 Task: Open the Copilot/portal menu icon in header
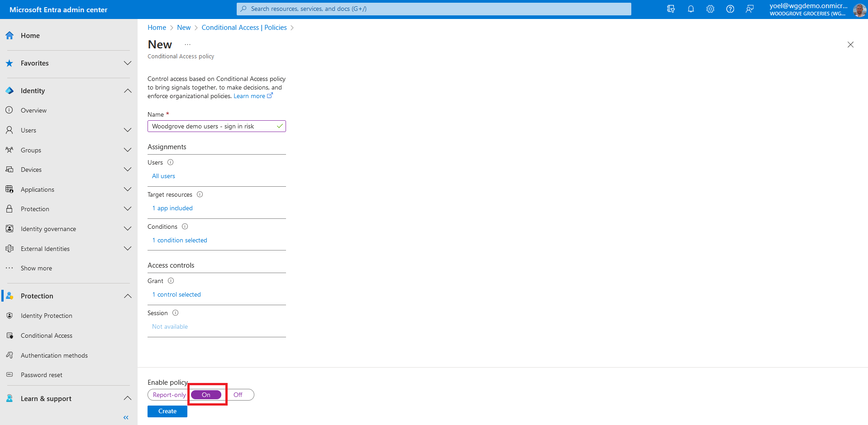[671, 9]
